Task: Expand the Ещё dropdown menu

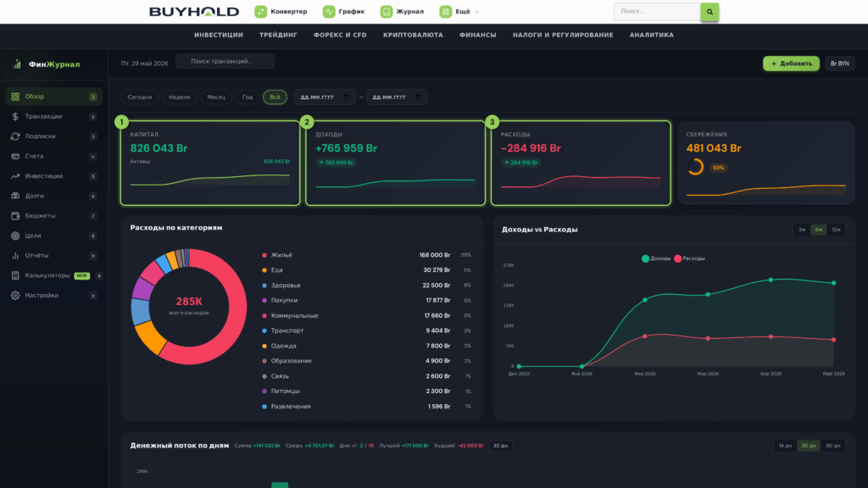Action: [459, 12]
